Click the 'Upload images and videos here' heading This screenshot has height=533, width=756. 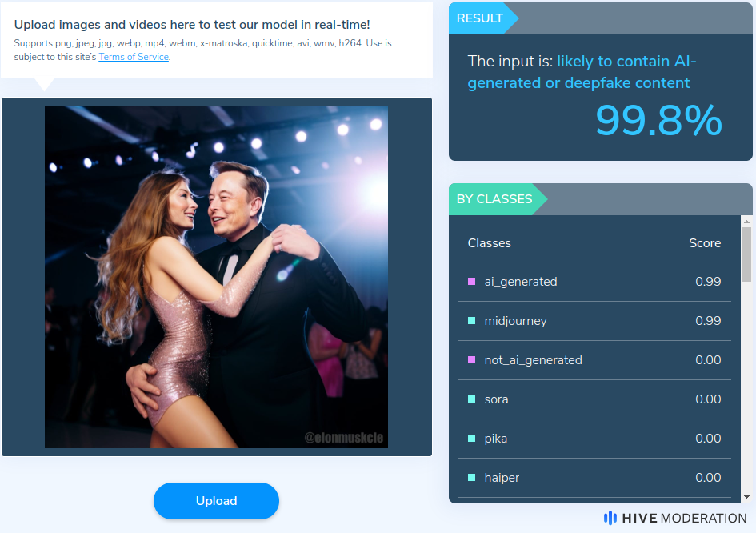click(x=192, y=25)
